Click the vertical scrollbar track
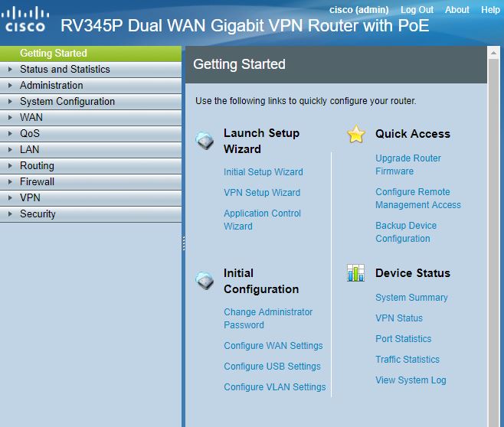The image size is (504, 427). point(493,243)
